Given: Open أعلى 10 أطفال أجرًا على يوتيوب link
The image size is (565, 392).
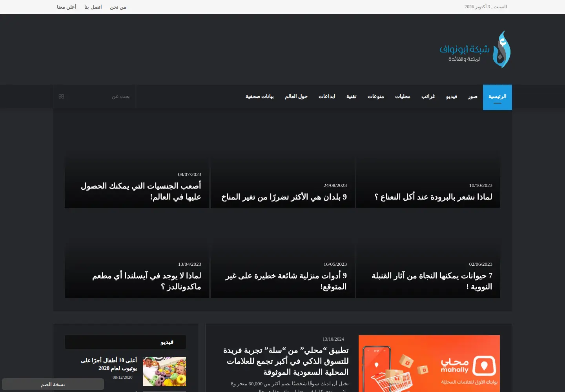Looking at the screenshot, I should pyautogui.click(x=109, y=364).
